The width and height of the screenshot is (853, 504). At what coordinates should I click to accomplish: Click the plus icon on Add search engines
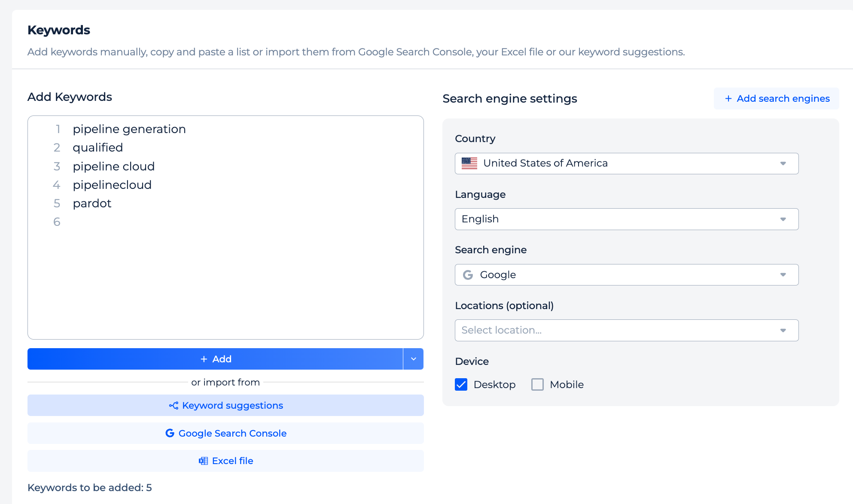point(728,98)
